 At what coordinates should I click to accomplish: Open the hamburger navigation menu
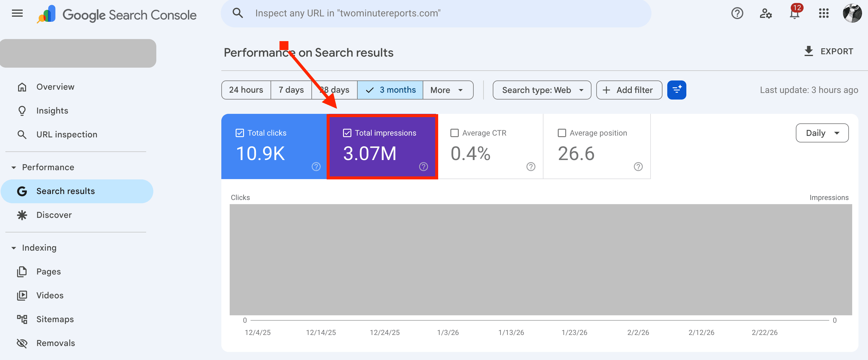pyautogui.click(x=17, y=13)
